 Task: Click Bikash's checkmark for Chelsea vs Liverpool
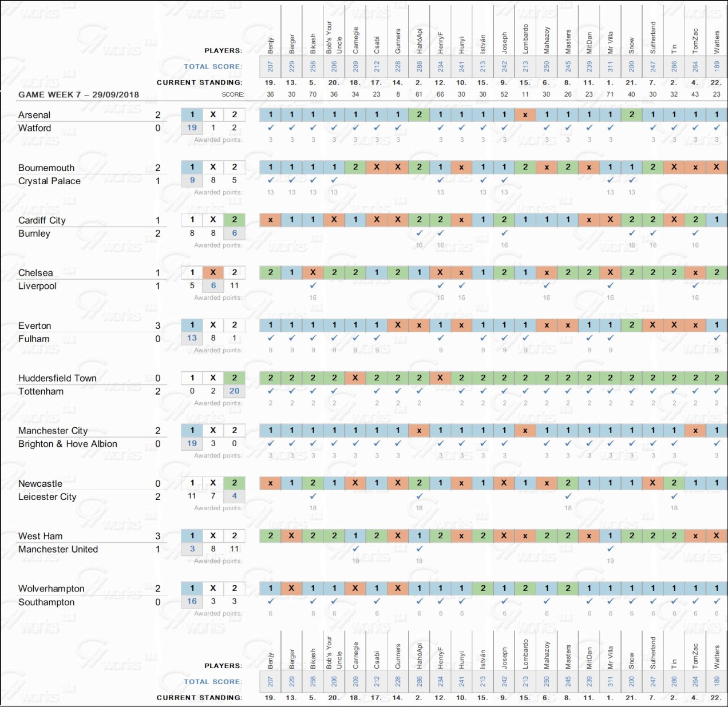pyautogui.click(x=313, y=285)
